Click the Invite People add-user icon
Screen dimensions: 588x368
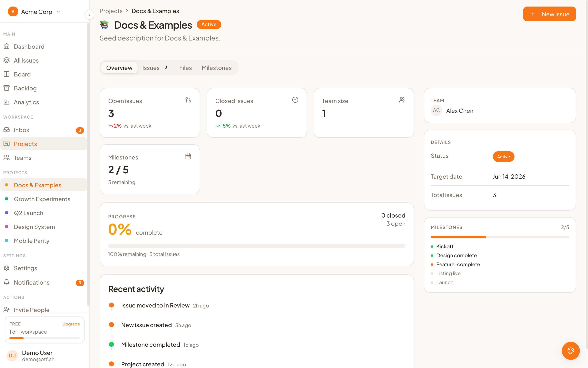pyautogui.click(x=7, y=310)
